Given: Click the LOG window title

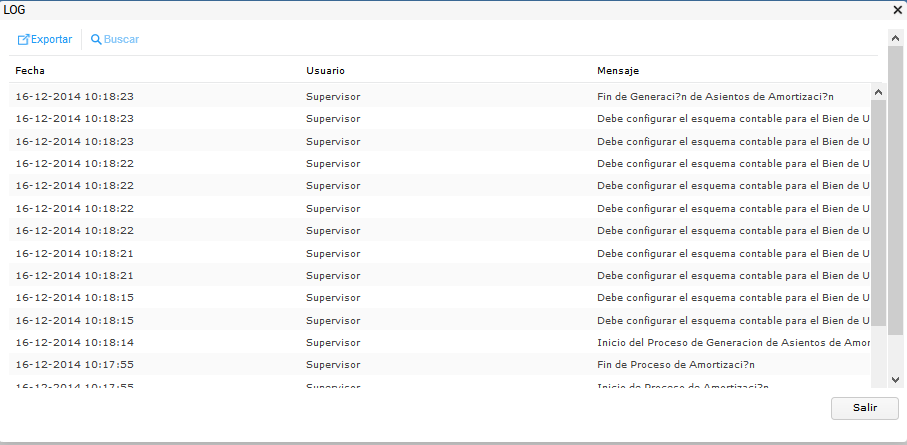Looking at the screenshot, I should (x=15, y=9).
